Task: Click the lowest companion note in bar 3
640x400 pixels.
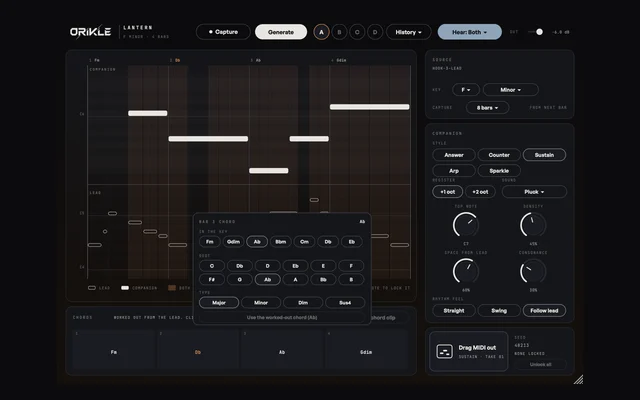Action: point(269,171)
